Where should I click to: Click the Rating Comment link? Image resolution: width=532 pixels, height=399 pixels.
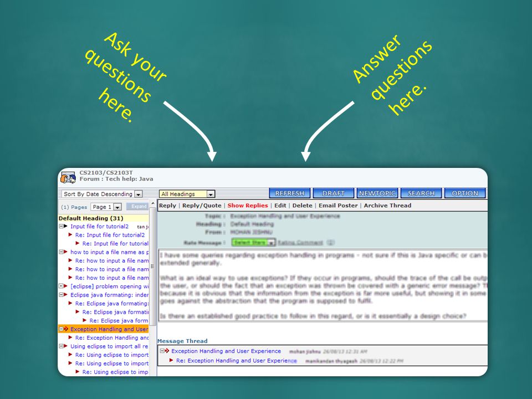[x=300, y=243]
